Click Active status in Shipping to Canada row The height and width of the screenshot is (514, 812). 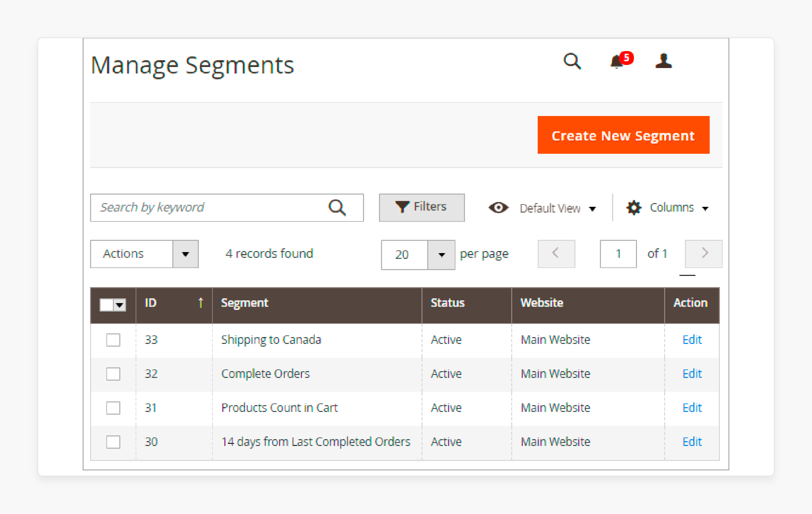[446, 339]
